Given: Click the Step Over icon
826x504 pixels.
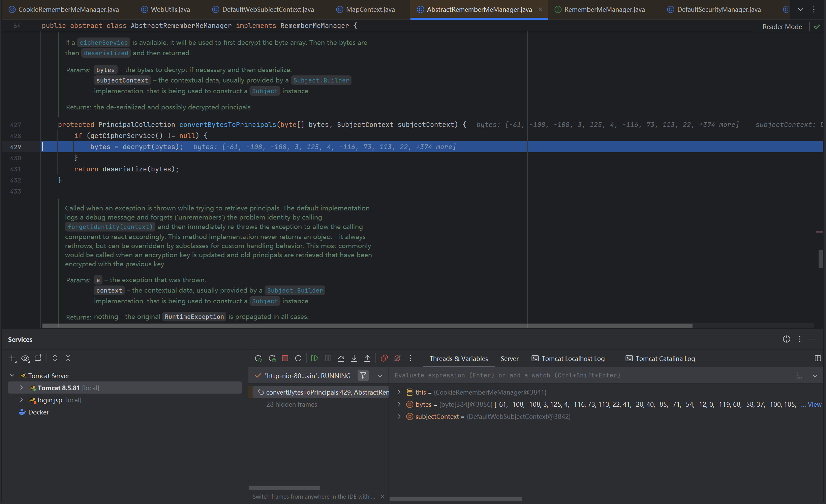Looking at the screenshot, I should click(341, 358).
